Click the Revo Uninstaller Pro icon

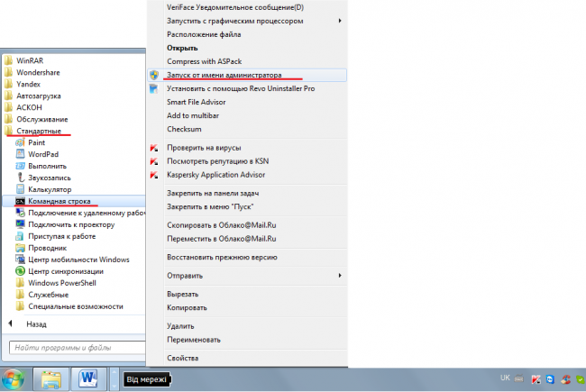click(x=154, y=89)
